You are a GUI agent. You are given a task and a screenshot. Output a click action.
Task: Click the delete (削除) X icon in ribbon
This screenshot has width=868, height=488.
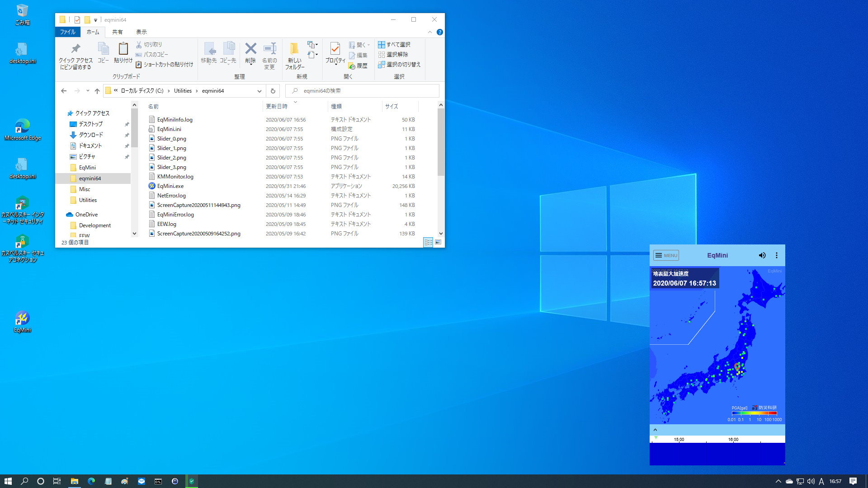point(250,49)
